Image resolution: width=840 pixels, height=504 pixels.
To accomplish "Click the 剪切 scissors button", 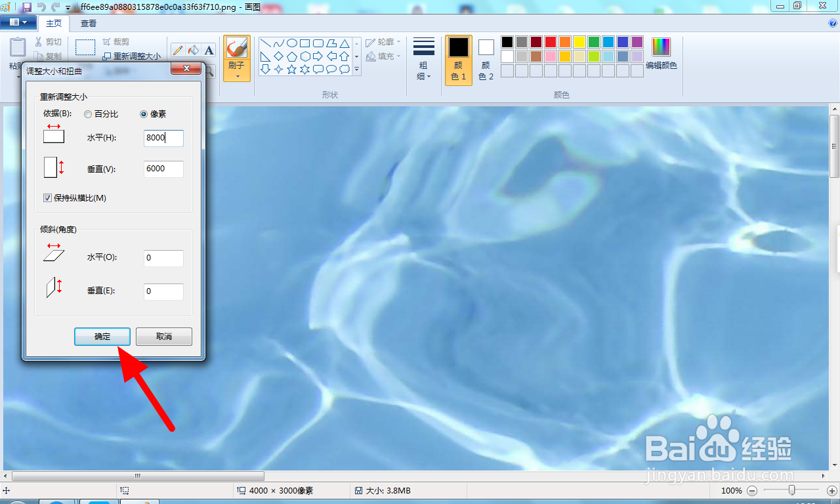I will [x=48, y=42].
